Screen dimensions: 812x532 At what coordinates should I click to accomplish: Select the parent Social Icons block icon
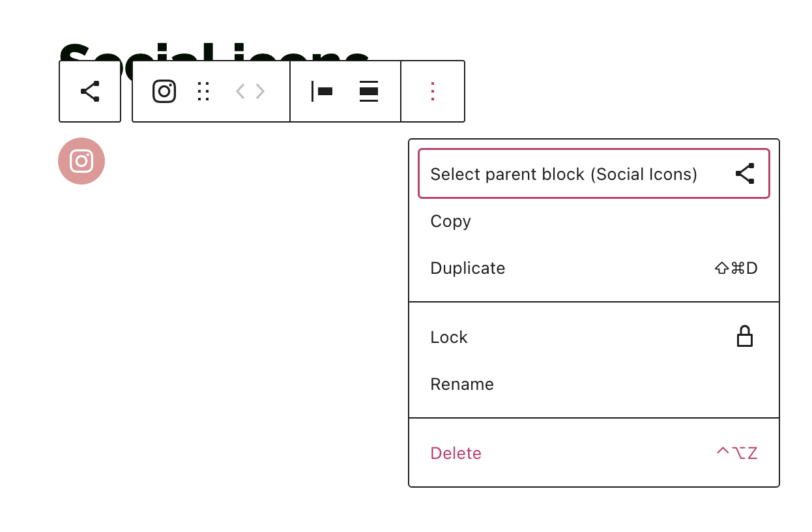click(90, 91)
